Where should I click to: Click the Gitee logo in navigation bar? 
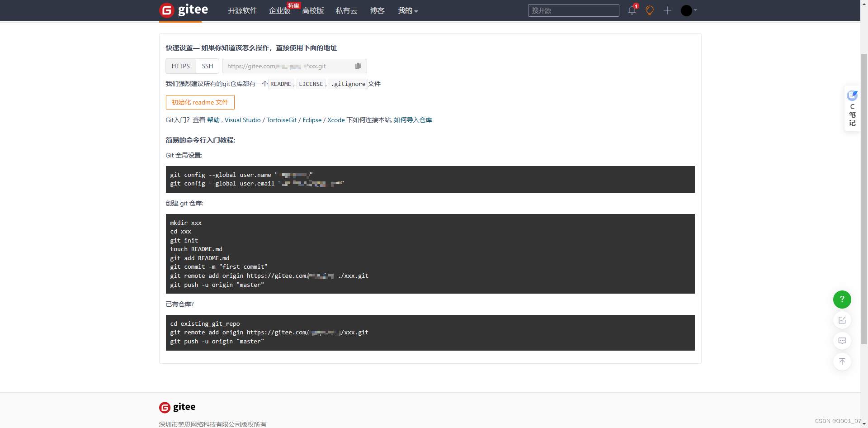click(183, 10)
